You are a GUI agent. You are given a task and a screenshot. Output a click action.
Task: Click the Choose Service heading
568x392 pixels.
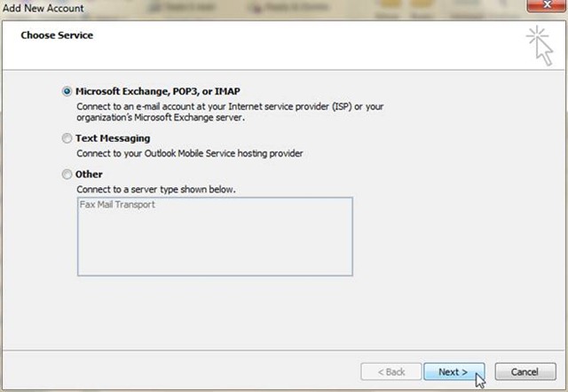pyautogui.click(x=57, y=35)
